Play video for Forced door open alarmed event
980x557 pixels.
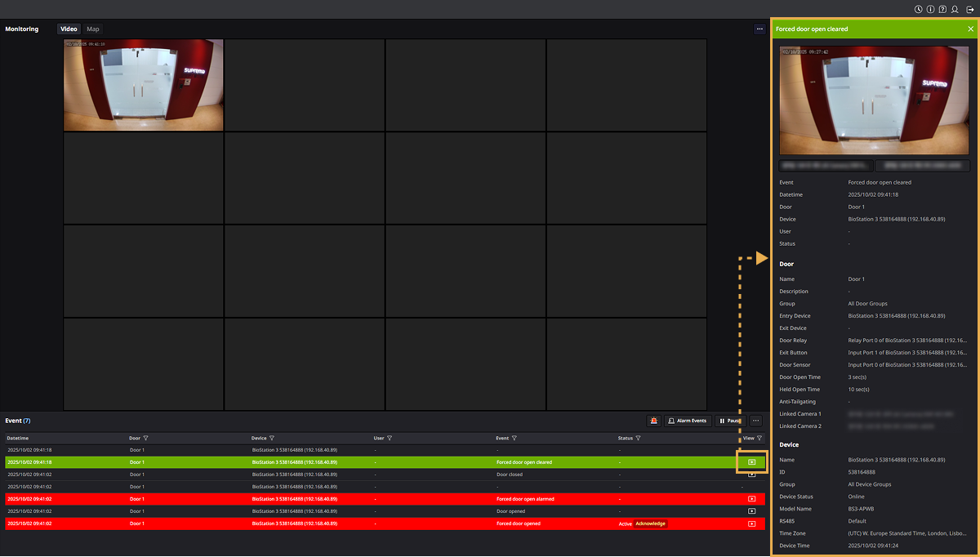tap(751, 499)
